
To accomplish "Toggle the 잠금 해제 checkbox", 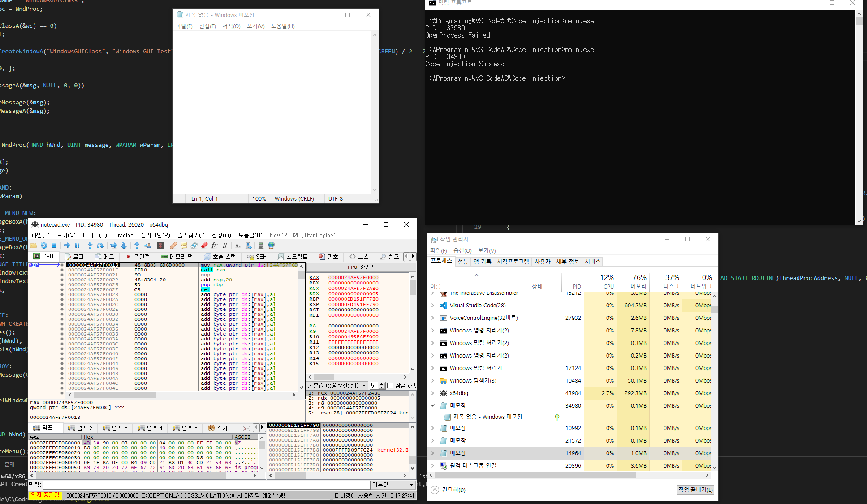I will pyautogui.click(x=390, y=385).
